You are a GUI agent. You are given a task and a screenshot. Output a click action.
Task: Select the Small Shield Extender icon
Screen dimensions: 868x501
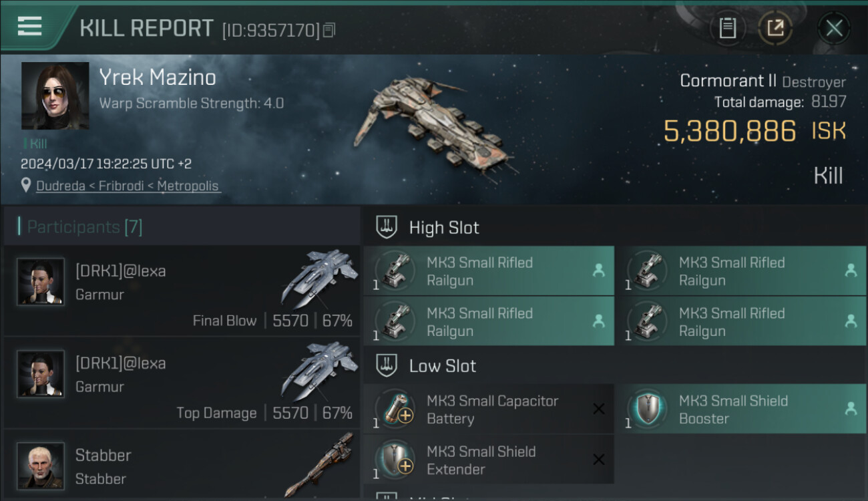point(395,460)
